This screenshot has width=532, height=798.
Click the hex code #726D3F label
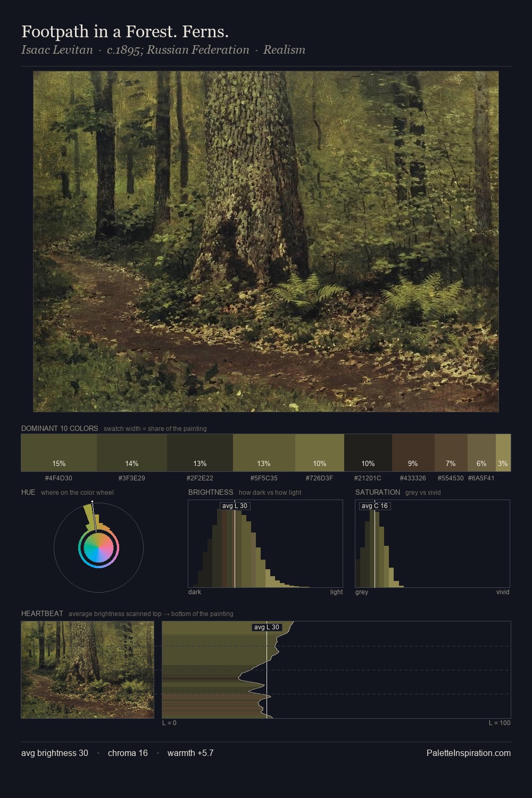(319, 478)
